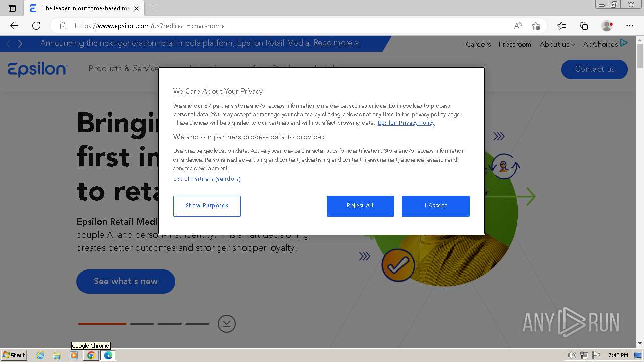The width and height of the screenshot is (644, 362).
Task: Open Google Chrome from the taskbar
Action: (91, 355)
